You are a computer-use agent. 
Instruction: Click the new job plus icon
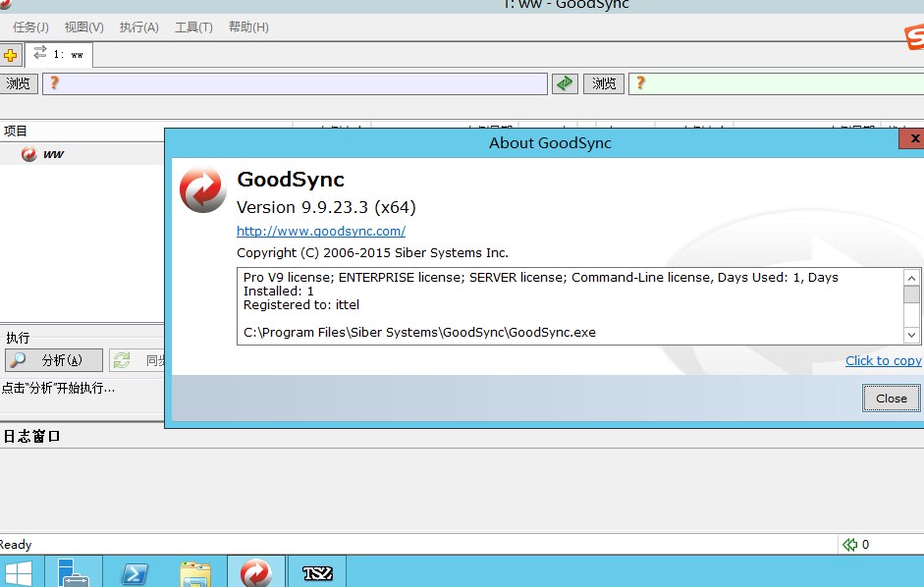[10, 55]
